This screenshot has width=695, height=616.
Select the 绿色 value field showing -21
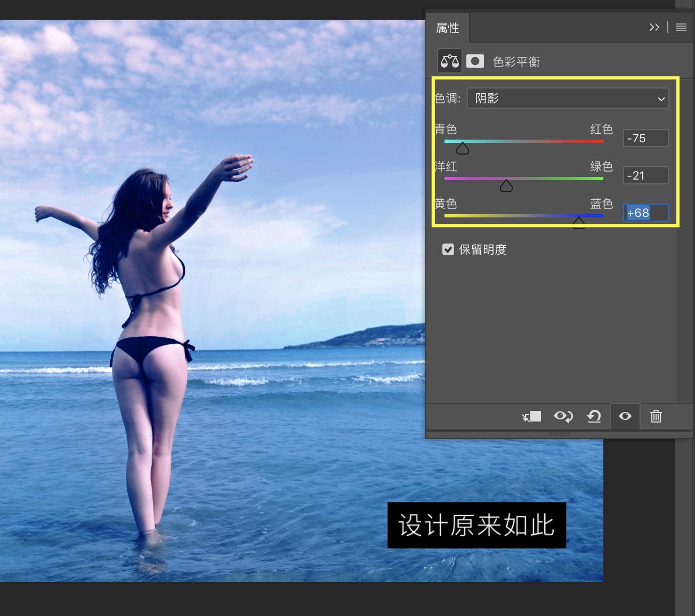[645, 175]
